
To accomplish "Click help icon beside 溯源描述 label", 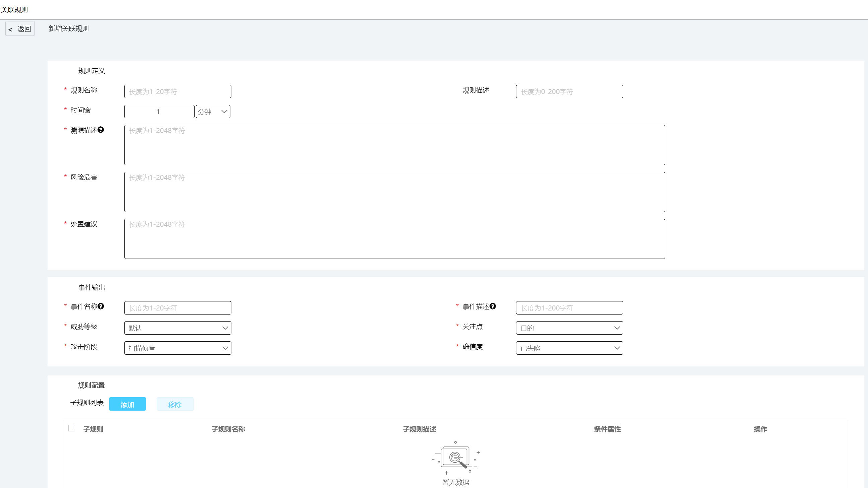I will coord(101,130).
